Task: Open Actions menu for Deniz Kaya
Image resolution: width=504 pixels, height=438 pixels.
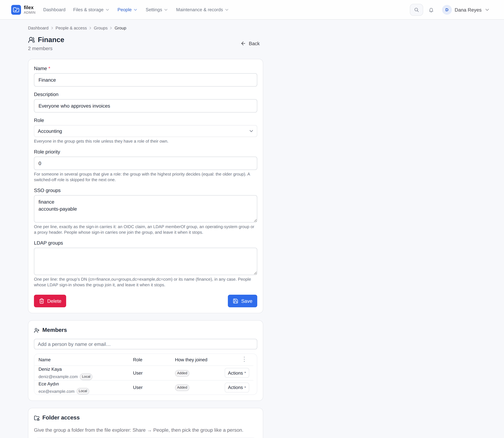Action: pyautogui.click(x=237, y=373)
